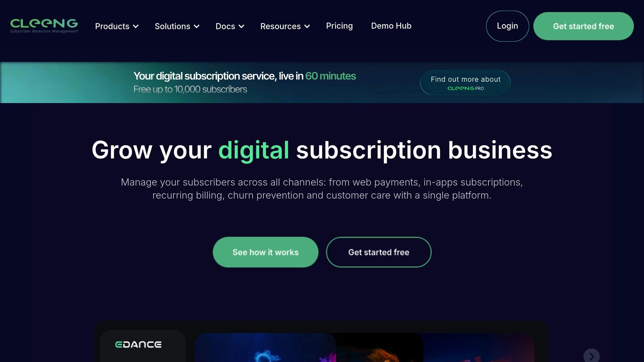Click the carousel next arrow icon
The height and width of the screenshot is (362, 644).
coord(591,356)
